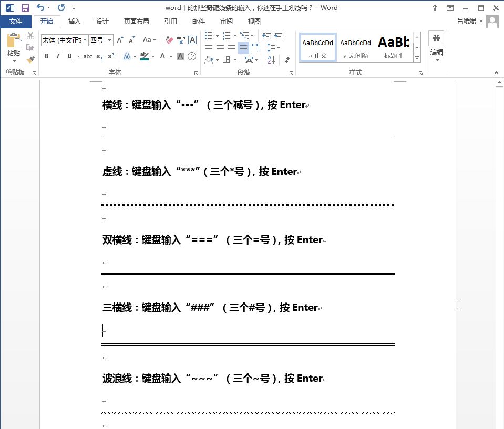Switch to the 设计 (Design) tab

102,22
